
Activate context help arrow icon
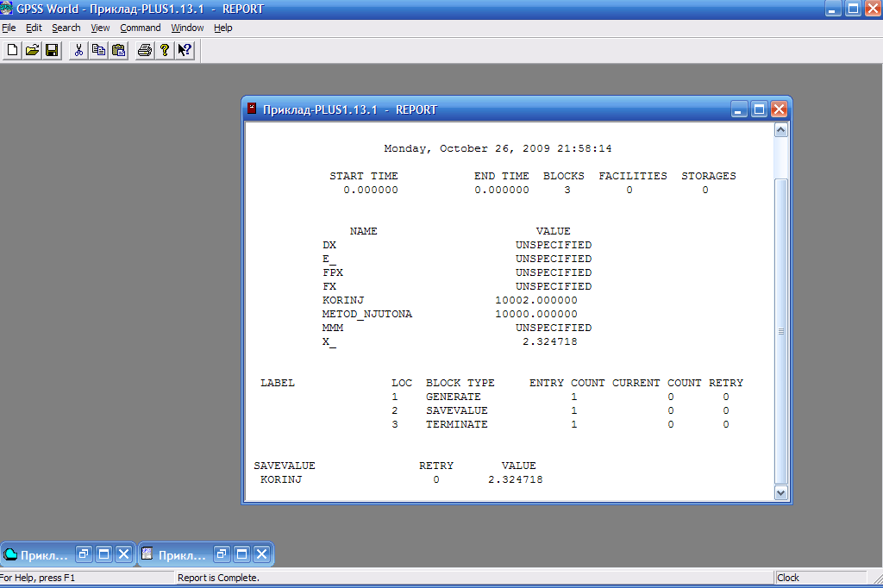tap(185, 50)
